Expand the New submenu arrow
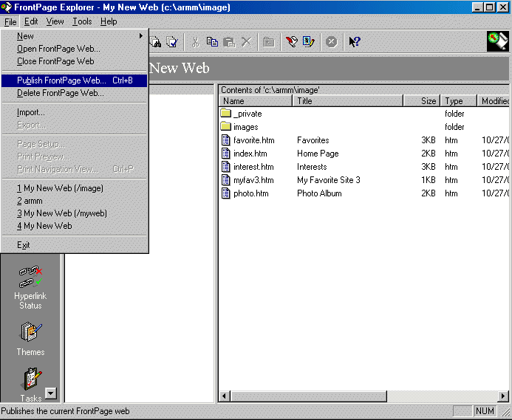Image resolution: width=512 pixels, height=420 pixels. pos(140,36)
